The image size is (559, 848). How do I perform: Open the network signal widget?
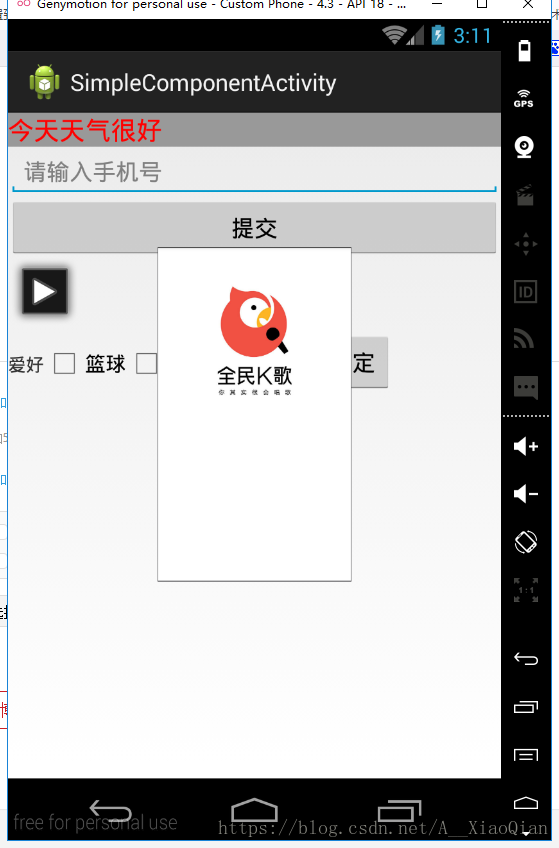click(524, 339)
